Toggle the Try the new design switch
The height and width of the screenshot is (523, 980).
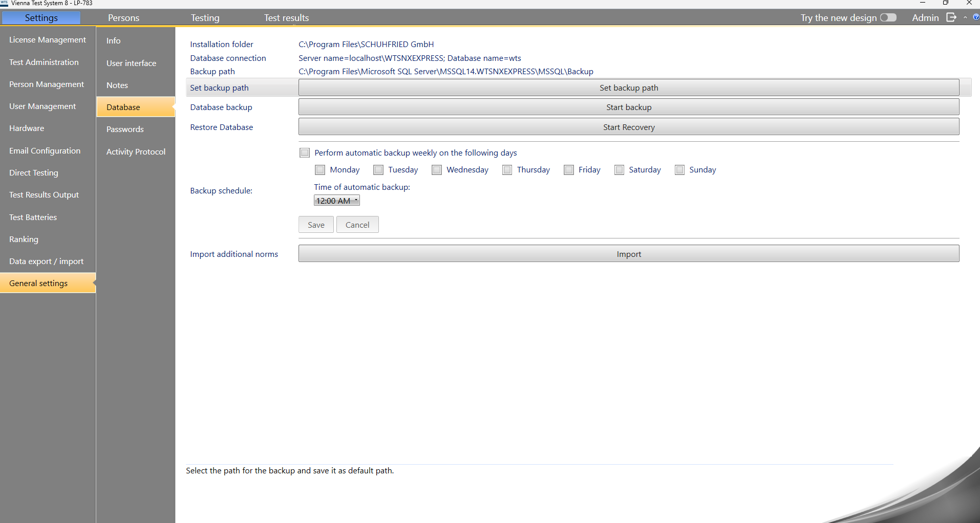888,17
